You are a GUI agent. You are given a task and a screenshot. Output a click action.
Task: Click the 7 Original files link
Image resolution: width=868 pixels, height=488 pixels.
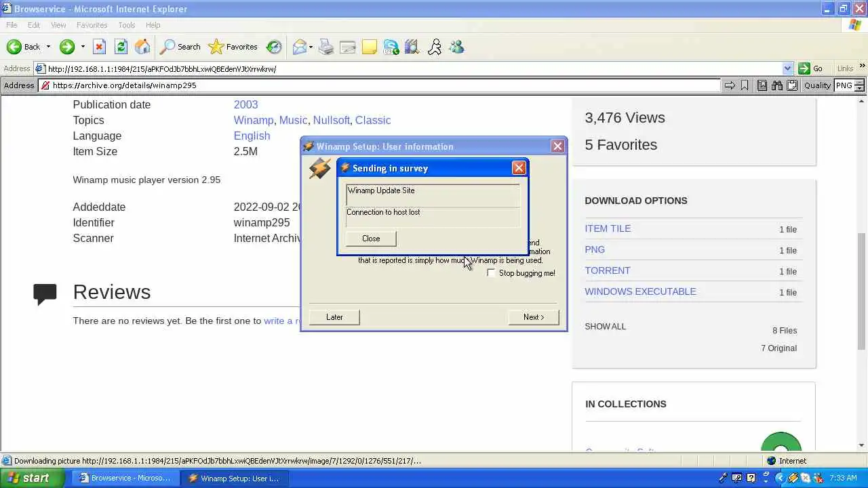click(778, 348)
